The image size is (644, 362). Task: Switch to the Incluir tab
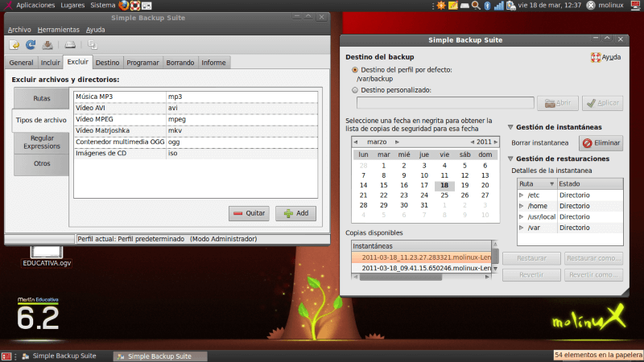(x=50, y=63)
